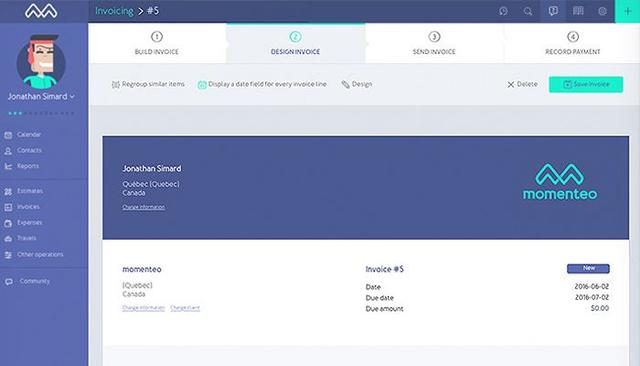Viewport: 640px width, 366px height.
Task: Click the progress dots under username
Action: pos(41,113)
